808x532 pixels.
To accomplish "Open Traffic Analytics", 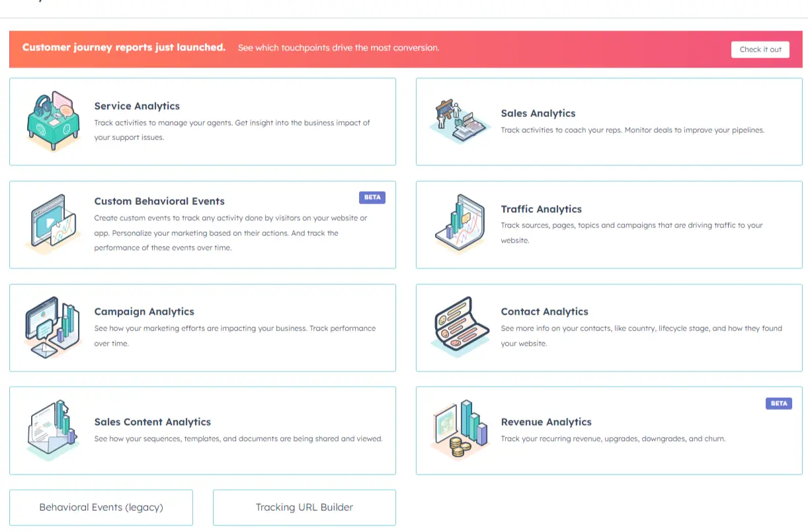I will pyautogui.click(x=608, y=224).
